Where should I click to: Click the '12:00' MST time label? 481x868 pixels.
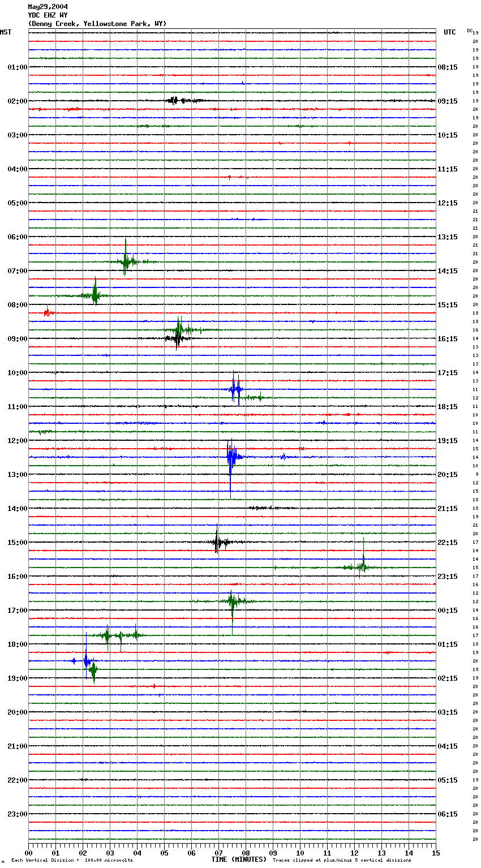tap(18, 441)
